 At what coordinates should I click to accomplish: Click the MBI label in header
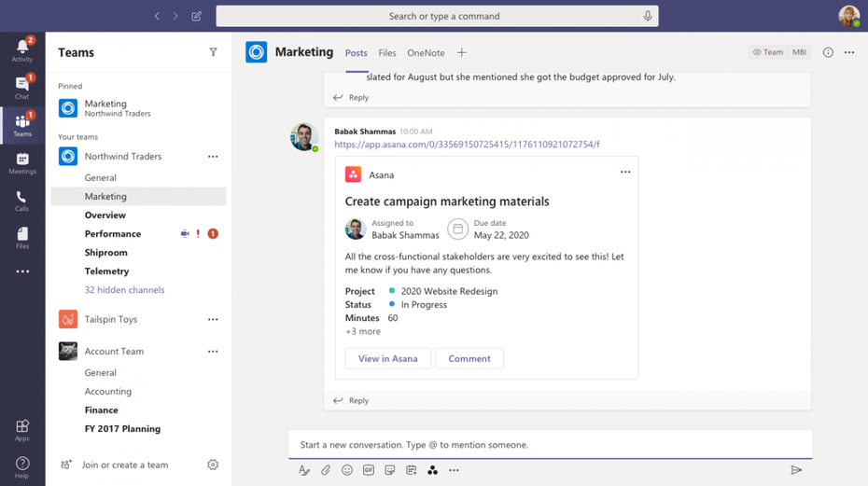(799, 52)
